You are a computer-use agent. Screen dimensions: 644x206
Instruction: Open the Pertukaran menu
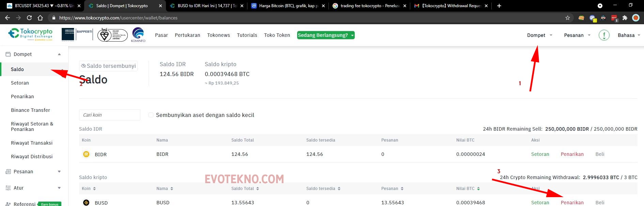click(x=187, y=35)
